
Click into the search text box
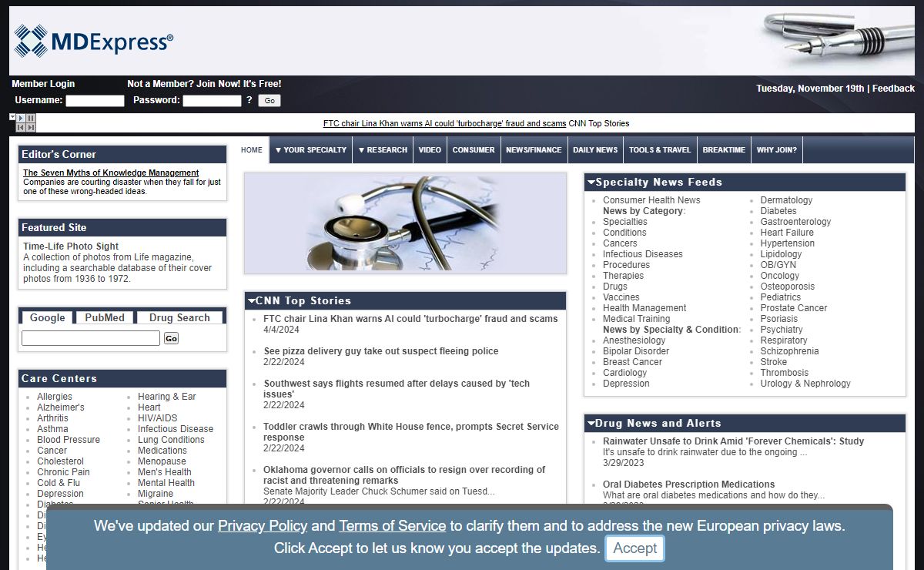pyautogui.click(x=91, y=338)
